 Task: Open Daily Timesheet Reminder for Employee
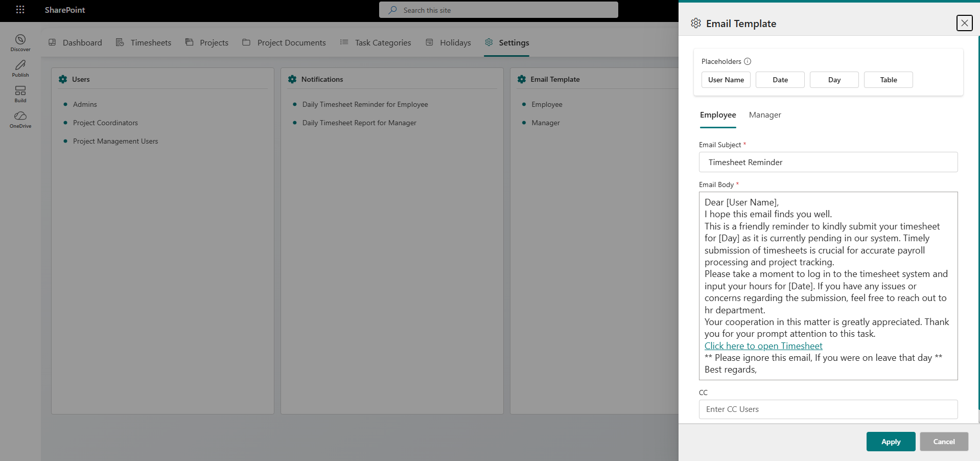[365, 104]
